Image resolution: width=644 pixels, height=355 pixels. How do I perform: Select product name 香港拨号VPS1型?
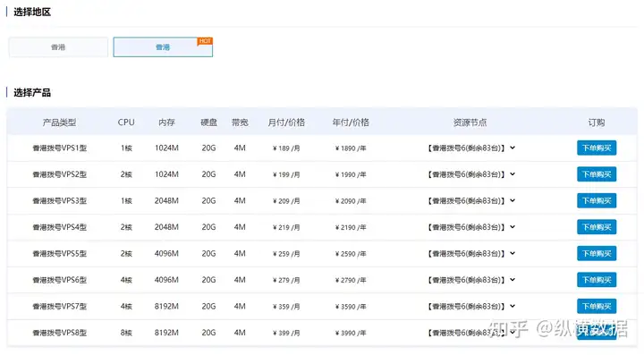point(60,148)
